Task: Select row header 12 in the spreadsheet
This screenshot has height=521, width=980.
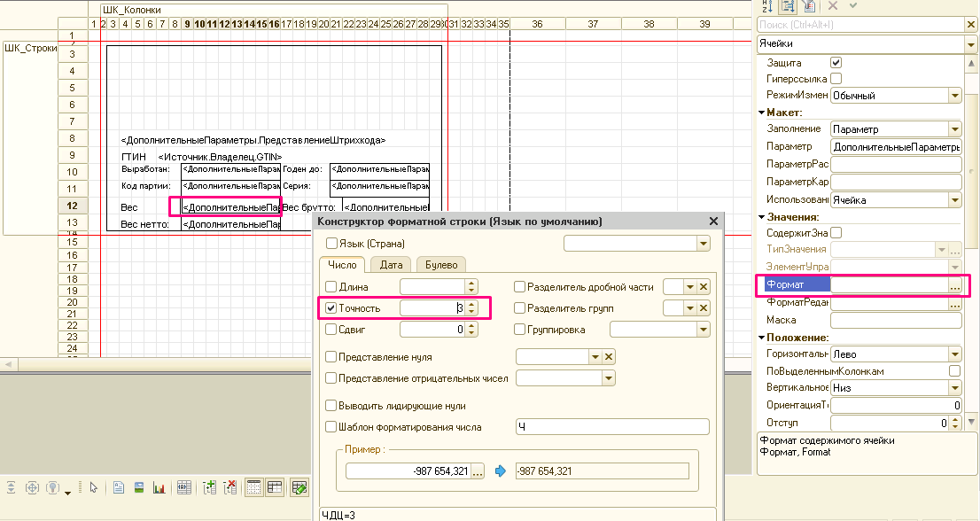Action: (x=73, y=206)
